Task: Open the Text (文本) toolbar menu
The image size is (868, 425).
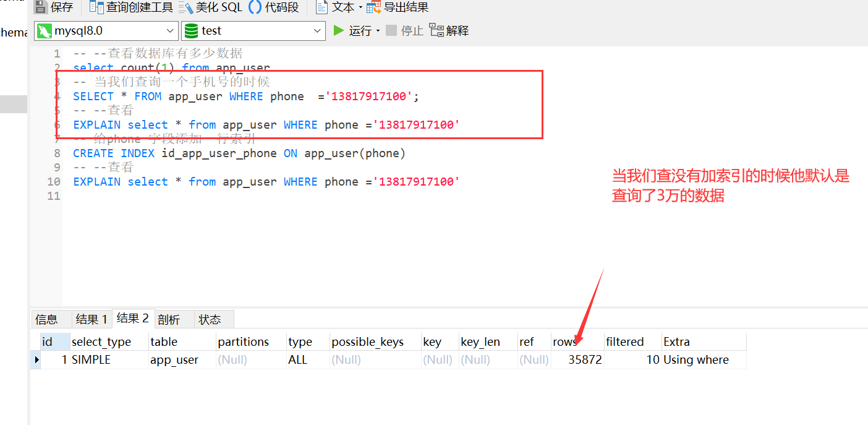Action: [x=338, y=7]
